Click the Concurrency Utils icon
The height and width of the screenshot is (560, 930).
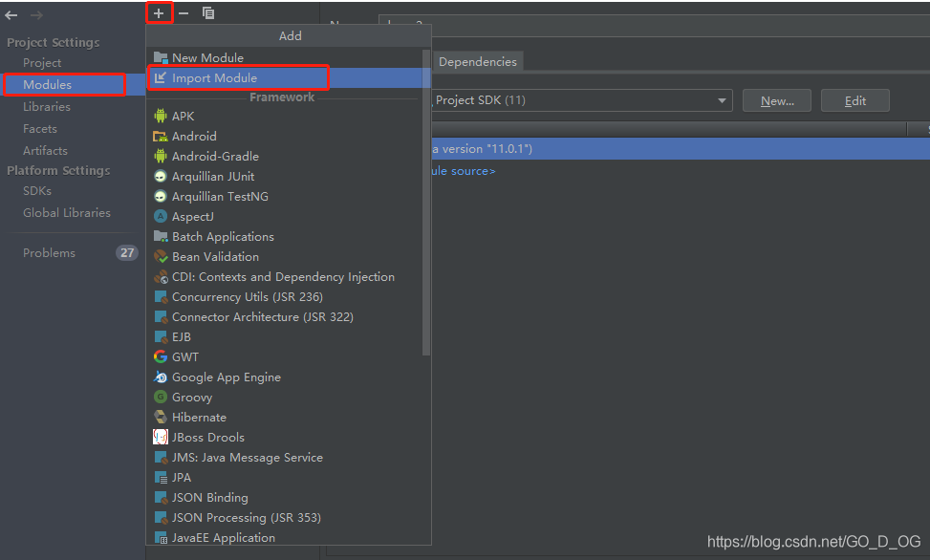coord(161,296)
